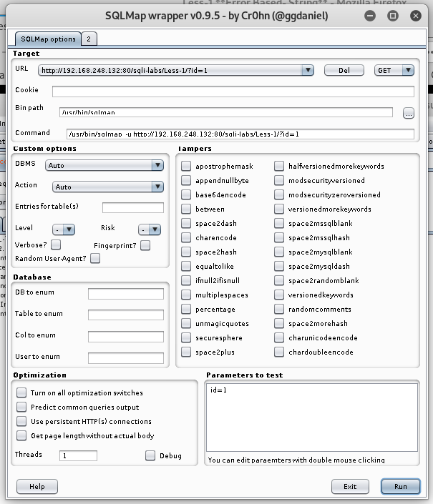This screenshot has width=433, height=504.
Task: Open the URL dropdown list
Action: (308, 70)
